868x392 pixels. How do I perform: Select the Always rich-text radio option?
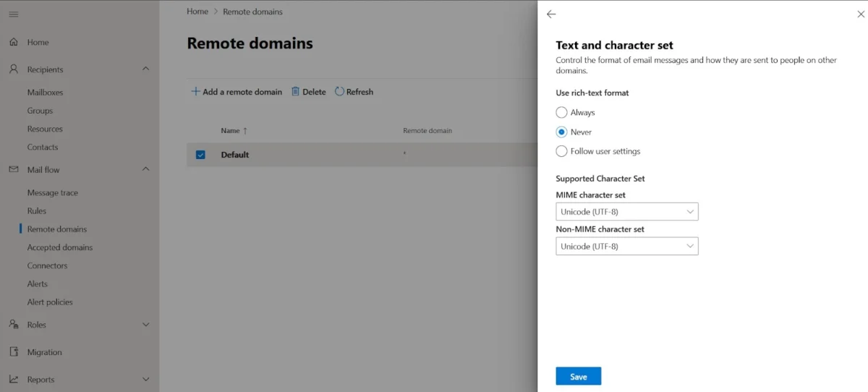561,112
